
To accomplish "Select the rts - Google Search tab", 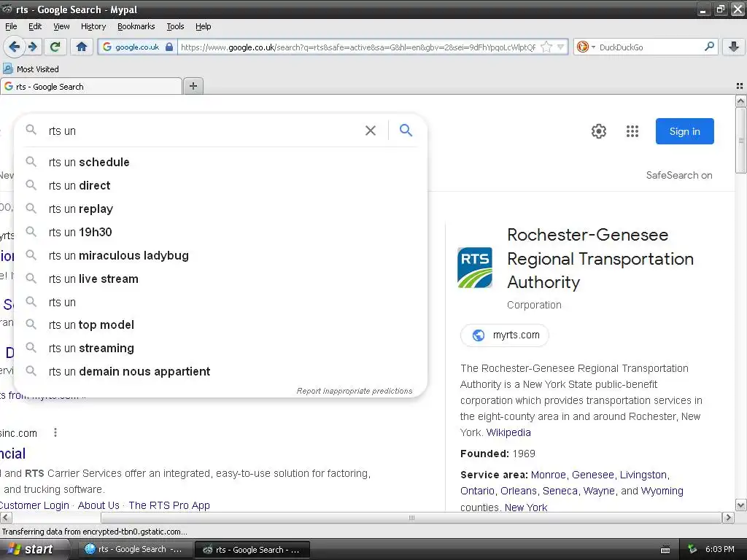I will click(91, 86).
